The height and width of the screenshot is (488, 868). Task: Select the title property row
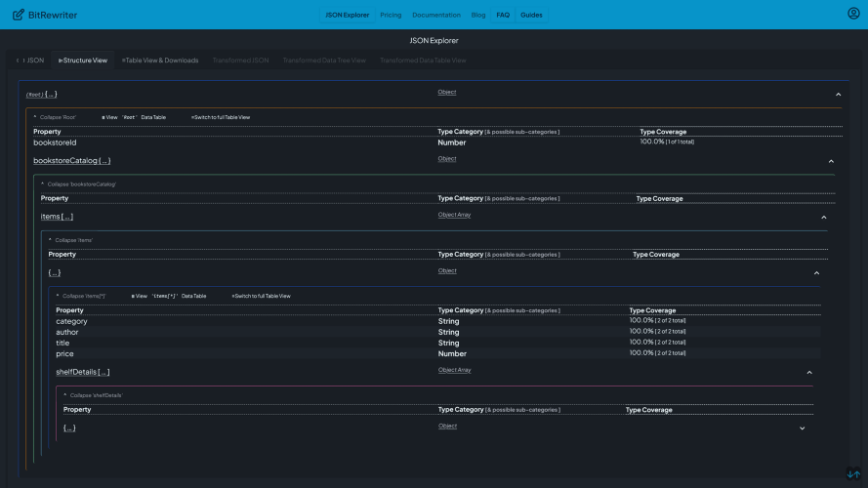[x=437, y=343]
